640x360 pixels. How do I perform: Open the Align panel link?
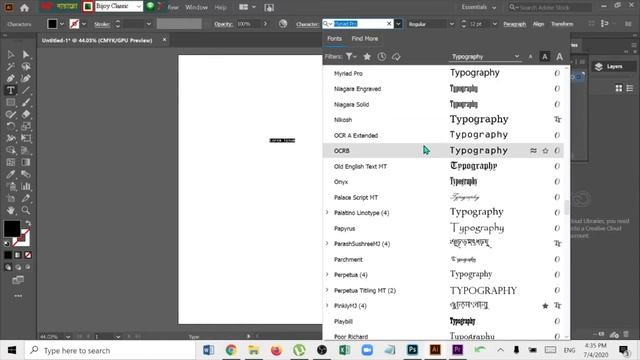click(x=538, y=24)
